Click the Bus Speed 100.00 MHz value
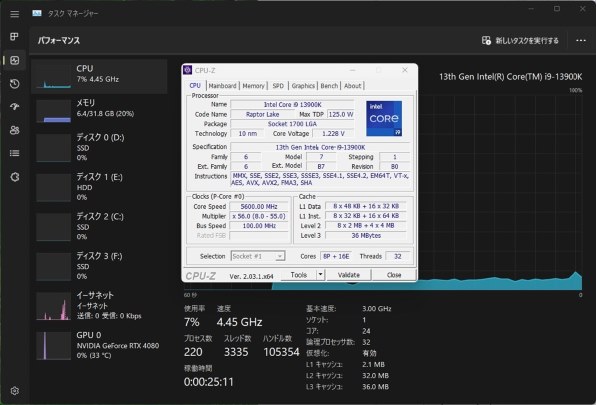 coord(259,226)
